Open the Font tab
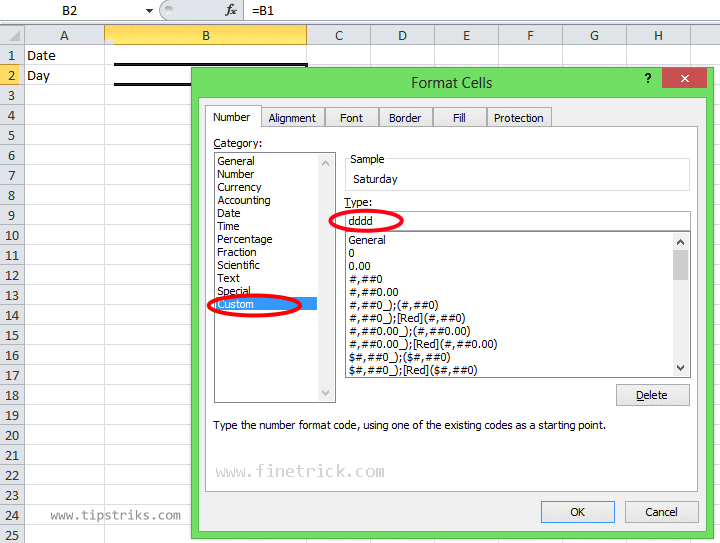This screenshot has width=720, height=543. [x=351, y=118]
